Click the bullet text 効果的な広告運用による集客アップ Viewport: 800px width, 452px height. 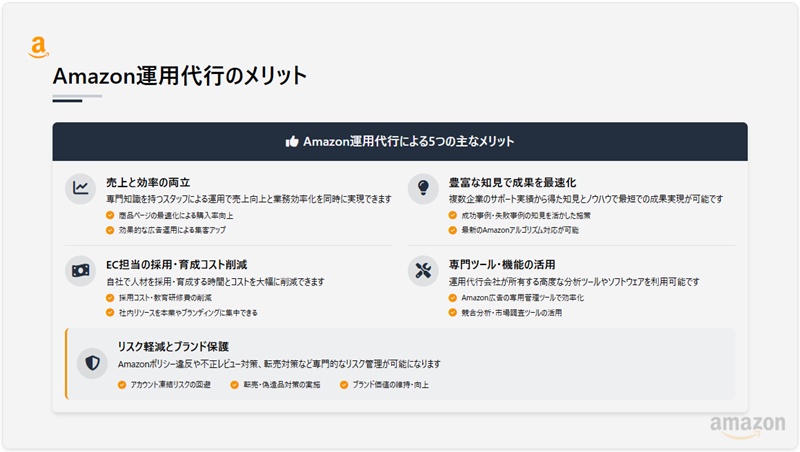point(172,230)
